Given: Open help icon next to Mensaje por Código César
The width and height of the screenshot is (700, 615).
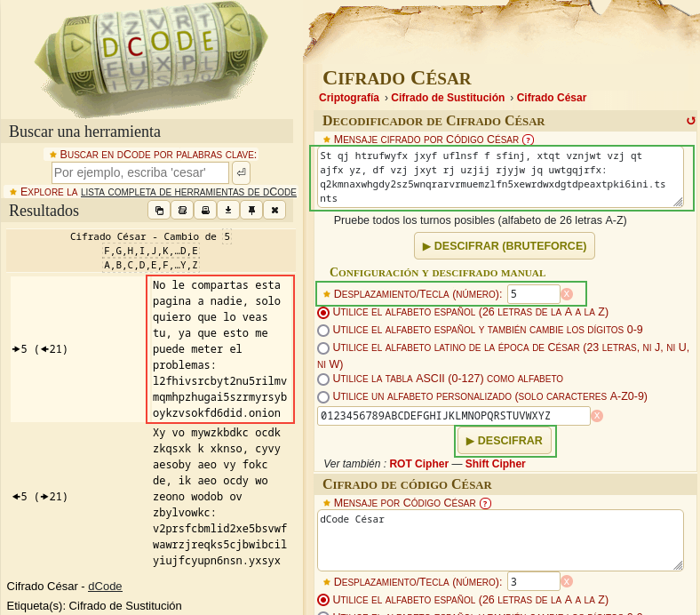Looking at the screenshot, I should tap(485, 503).
